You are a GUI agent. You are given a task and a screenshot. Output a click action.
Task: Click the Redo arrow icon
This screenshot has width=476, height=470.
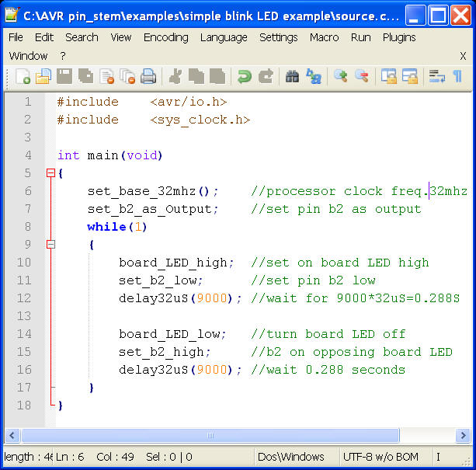(x=266, y=76)
